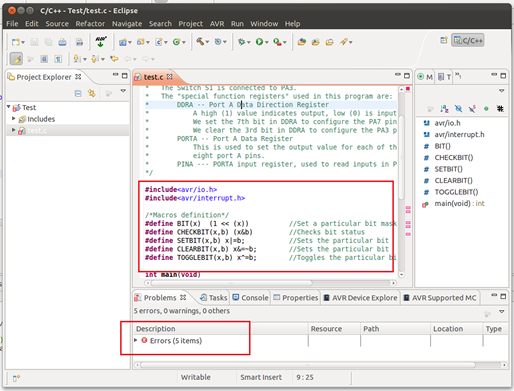Click the #include<avr/io.h> code line
The image size is (514, 391).
pyautogui.click(x=181, y=189)
